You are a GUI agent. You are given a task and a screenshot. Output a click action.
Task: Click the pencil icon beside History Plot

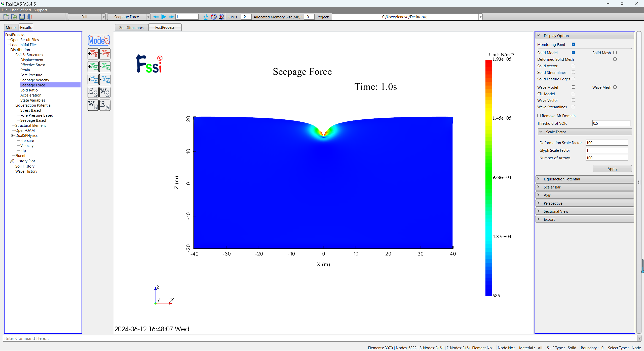(x=12, y=161)
